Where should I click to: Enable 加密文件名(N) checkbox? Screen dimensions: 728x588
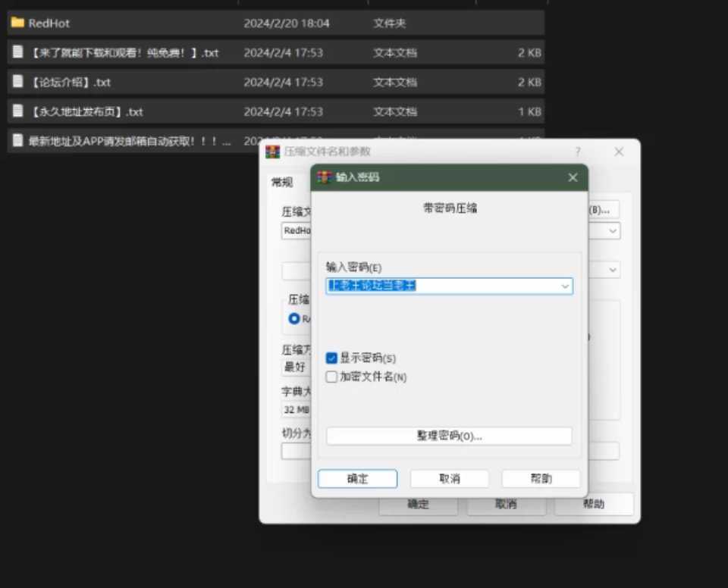click(x=331, y=377)
